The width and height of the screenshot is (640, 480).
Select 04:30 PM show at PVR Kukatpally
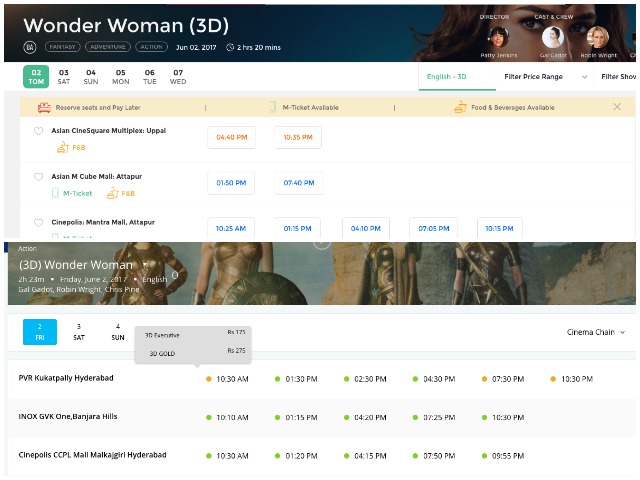click(434, 379)
